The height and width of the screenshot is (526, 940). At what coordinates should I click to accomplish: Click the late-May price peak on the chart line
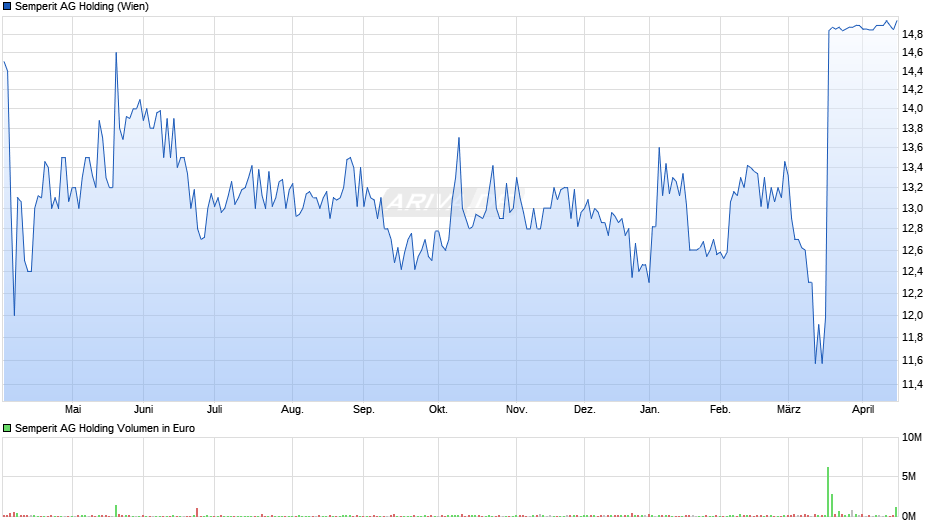116,53
